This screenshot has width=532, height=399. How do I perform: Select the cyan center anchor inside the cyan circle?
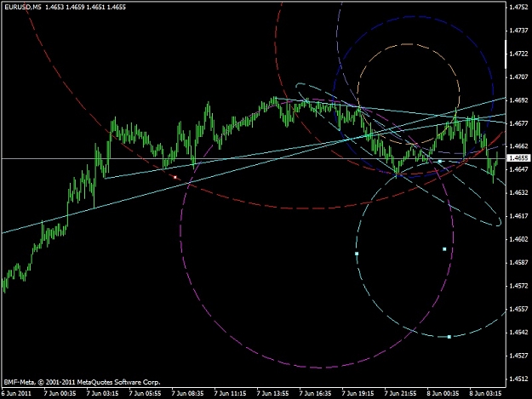444,249
